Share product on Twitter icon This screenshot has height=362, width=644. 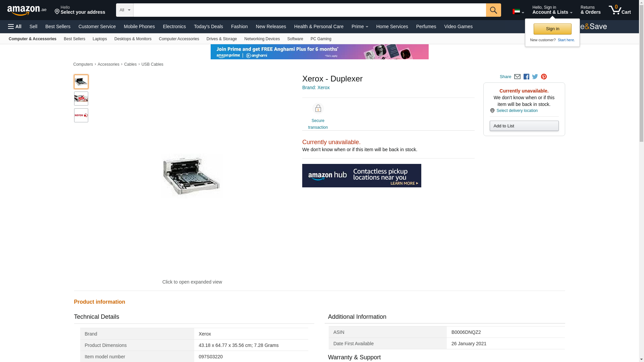(535, 77)
